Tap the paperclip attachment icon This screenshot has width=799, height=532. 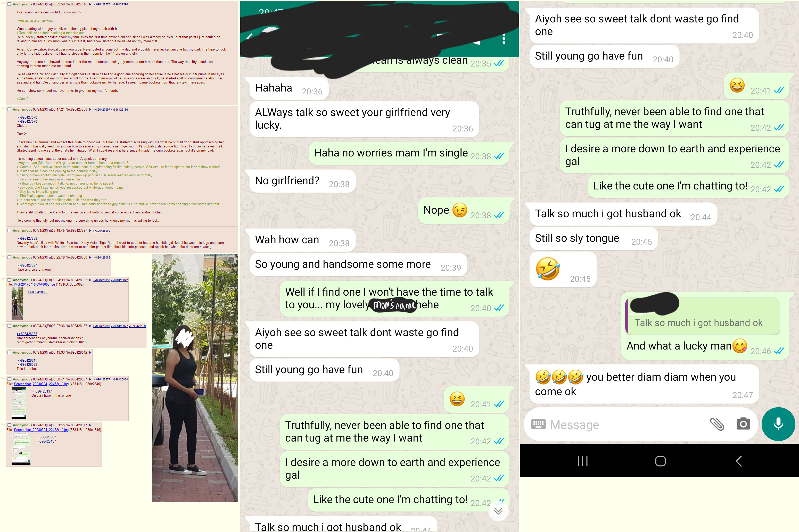(x=717, y=424)
